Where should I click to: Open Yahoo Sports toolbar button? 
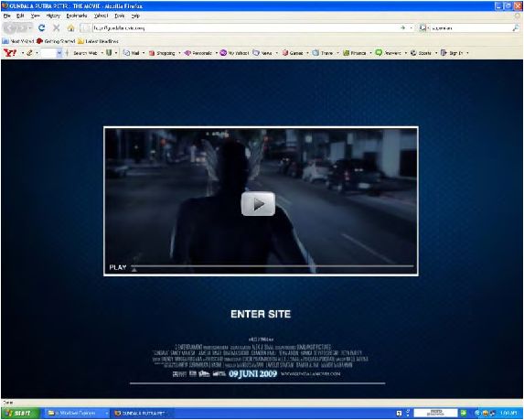[x=421, y=53]
